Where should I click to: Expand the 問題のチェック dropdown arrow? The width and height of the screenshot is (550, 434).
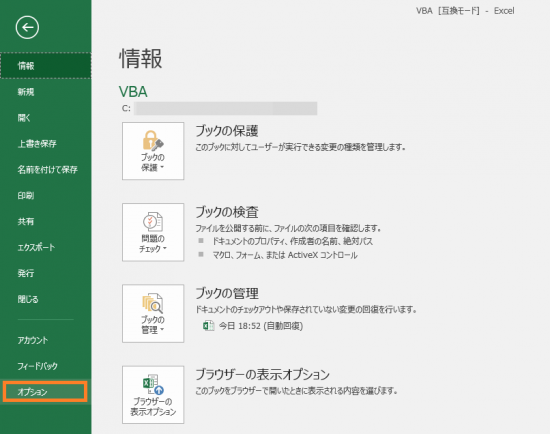pos(165,248)
